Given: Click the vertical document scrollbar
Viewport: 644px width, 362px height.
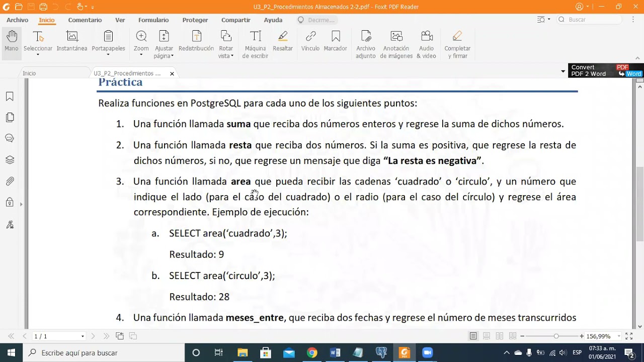Looking at the screenshot, I should [x=639, y=203].
